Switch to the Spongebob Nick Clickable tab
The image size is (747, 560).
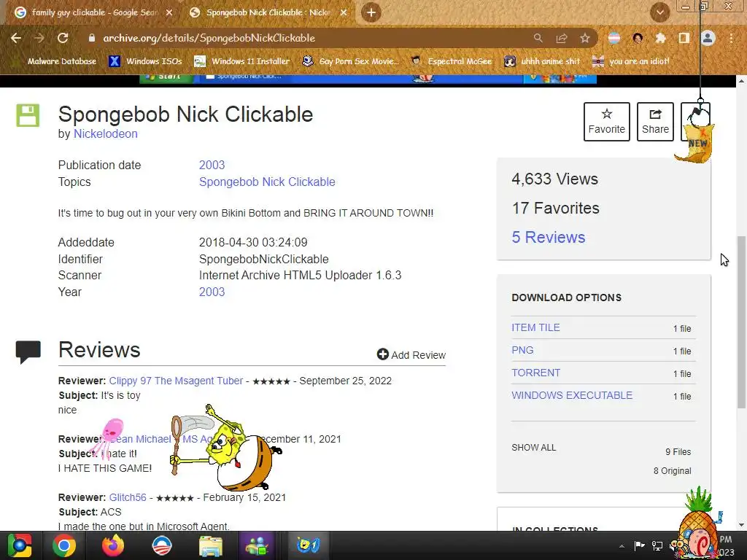pos(268,12)
